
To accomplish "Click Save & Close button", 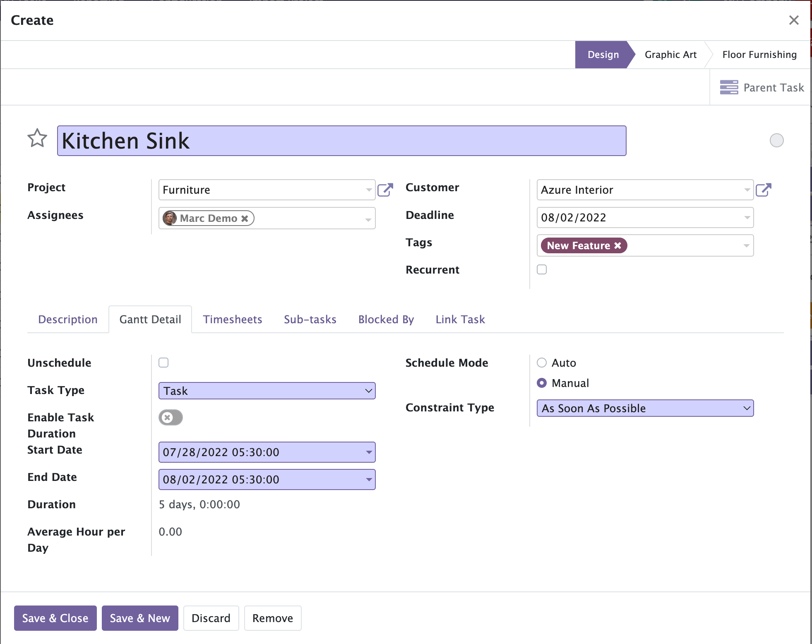I will [55, 618].
